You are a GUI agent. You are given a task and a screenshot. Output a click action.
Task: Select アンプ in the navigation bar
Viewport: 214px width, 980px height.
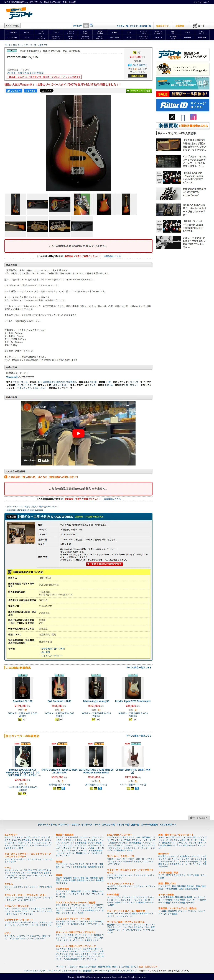coord(27,38)
